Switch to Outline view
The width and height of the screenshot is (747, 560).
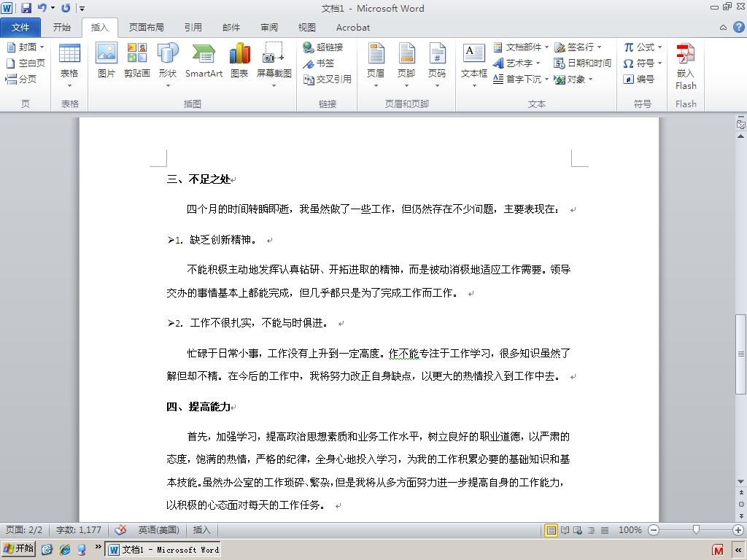pos(591,530)
